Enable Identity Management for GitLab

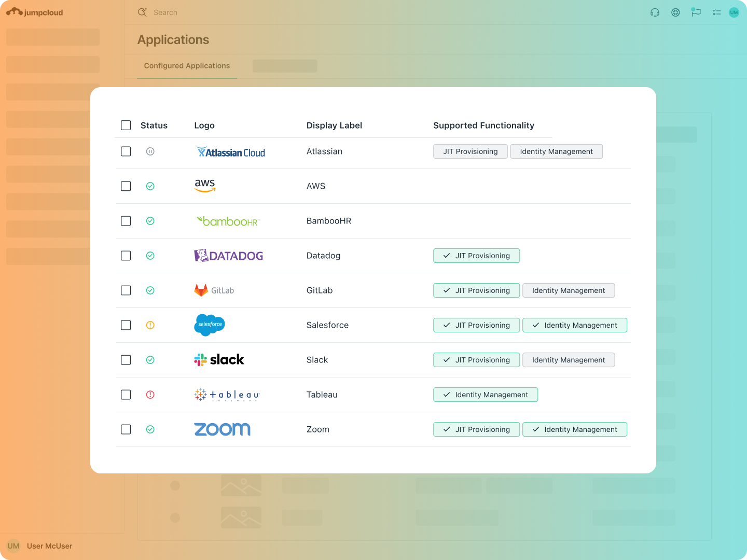pyautogui.click(x=569, y=290)
